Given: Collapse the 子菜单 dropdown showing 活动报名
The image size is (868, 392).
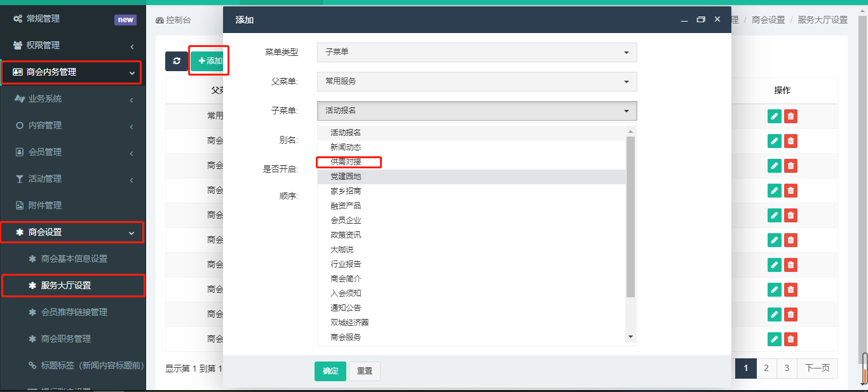Looking at the screenshot, I should 477,111.
